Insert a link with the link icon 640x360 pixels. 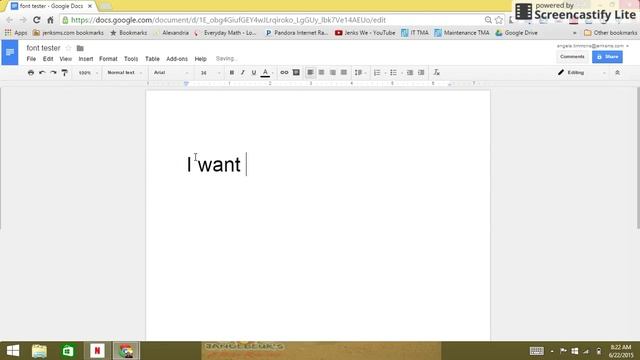[284, 73]
